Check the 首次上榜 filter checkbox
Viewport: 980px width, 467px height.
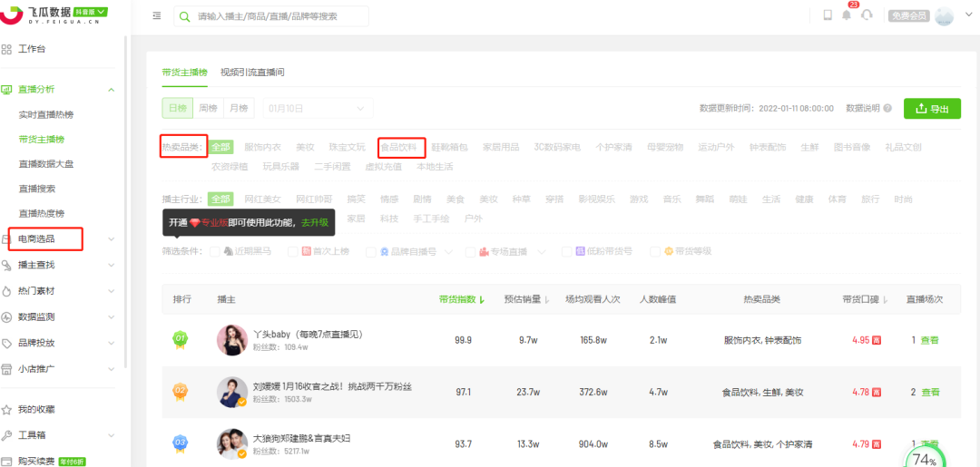pos(292,251)
